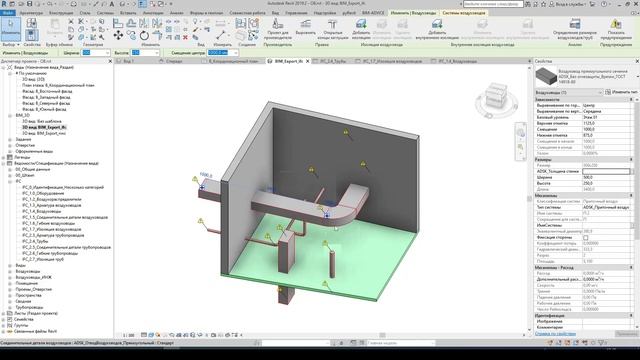Collapse the Ведомости/Спецификации tree node
Image resolution: width=640 pixels, height=360 pixels.
[x=4, y=163]
